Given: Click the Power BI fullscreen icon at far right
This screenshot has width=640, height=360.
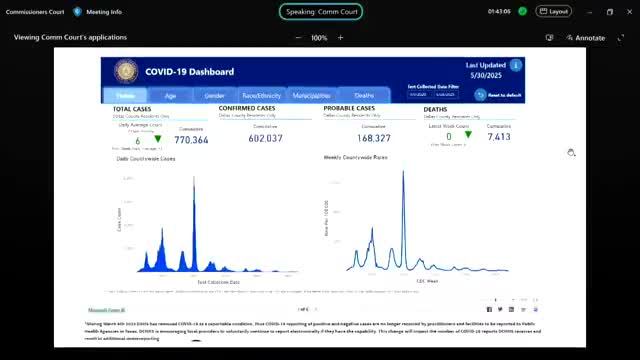Looking at the screenshot, I should 536,309.
